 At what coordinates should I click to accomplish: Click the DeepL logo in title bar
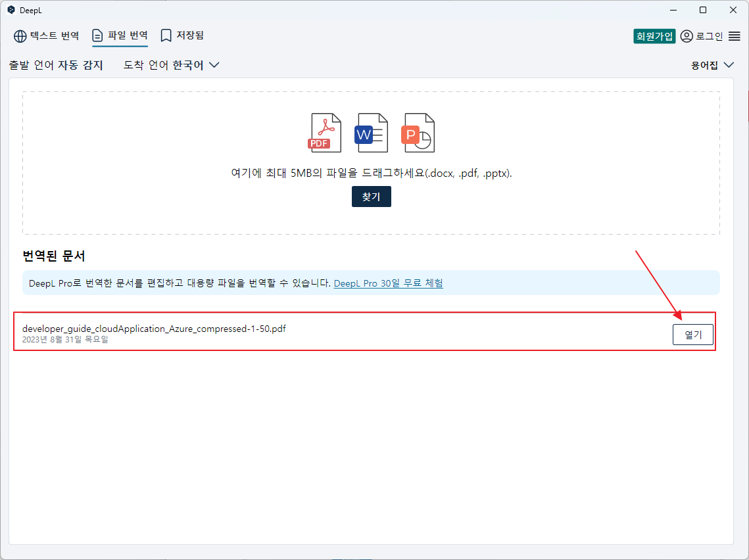pos(11,10)
